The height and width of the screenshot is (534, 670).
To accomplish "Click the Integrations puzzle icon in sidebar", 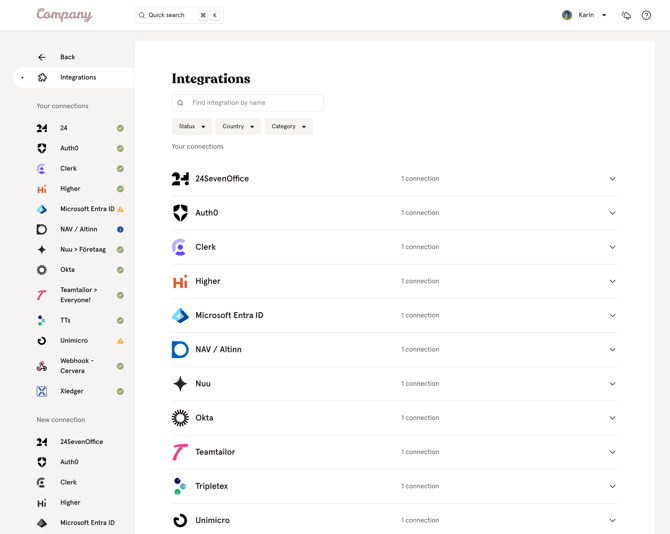I will (x=42, y=77).
